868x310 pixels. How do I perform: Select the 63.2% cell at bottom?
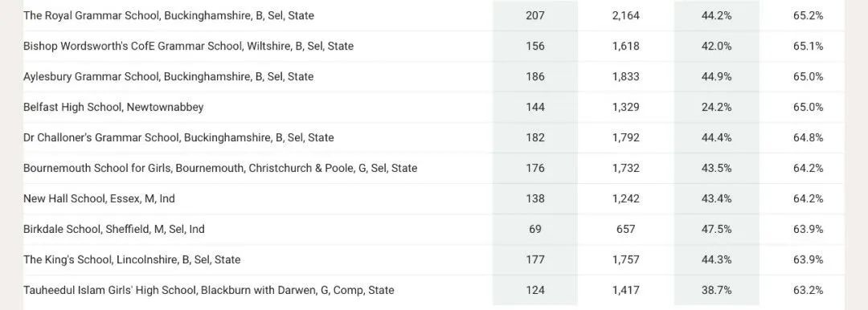click(808, 289)
